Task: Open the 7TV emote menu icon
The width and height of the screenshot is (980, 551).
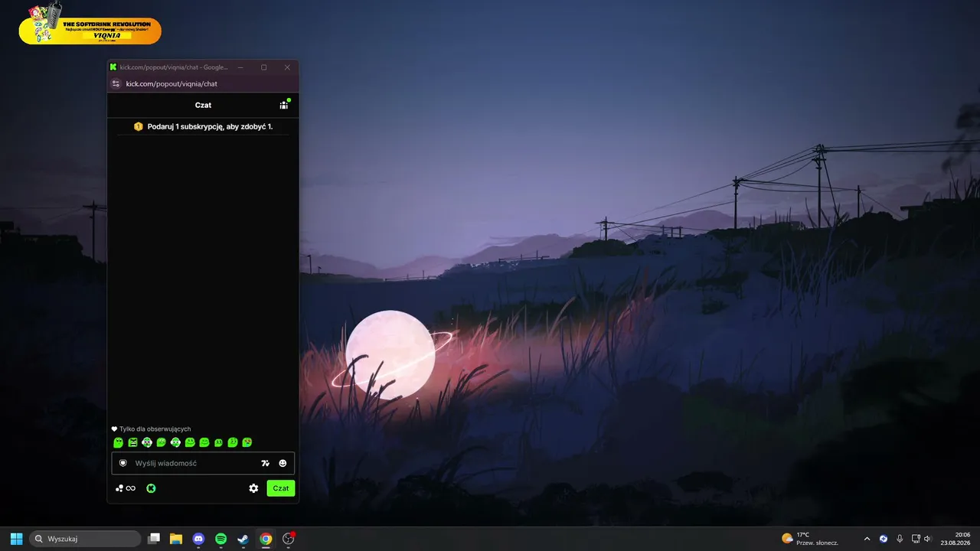Action: (266, 463)
